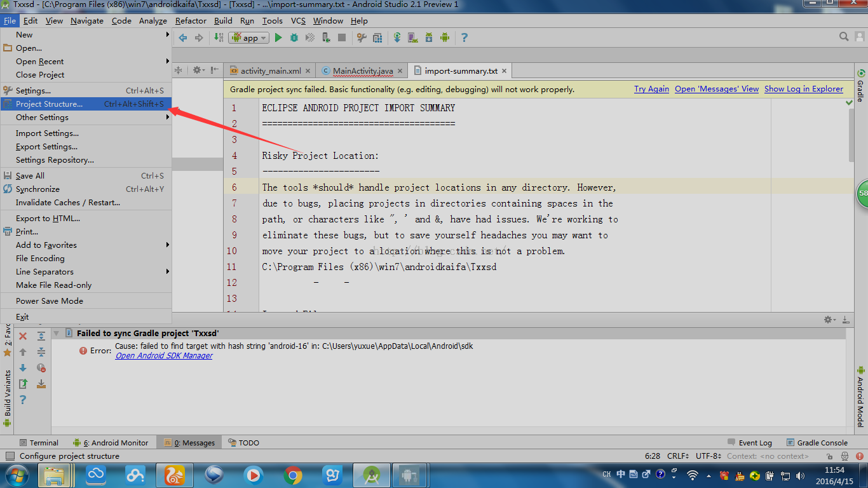Close the import-summary.txt tab

point(505,71)
